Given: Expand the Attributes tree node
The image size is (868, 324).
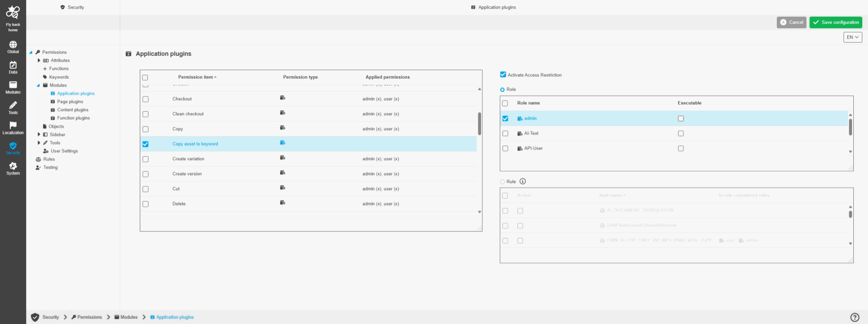Looking at the screenshot, I should pyautogui.click(x=39, y=60).
